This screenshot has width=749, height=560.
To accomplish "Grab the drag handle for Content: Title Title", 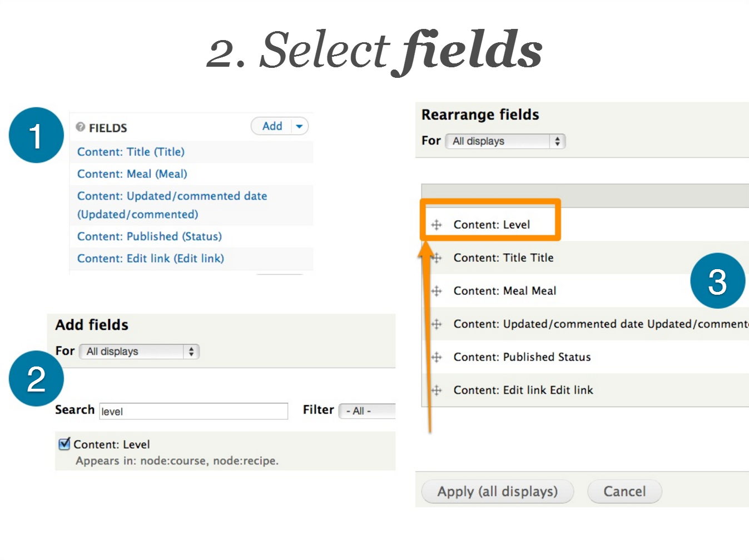I will 436,257.
